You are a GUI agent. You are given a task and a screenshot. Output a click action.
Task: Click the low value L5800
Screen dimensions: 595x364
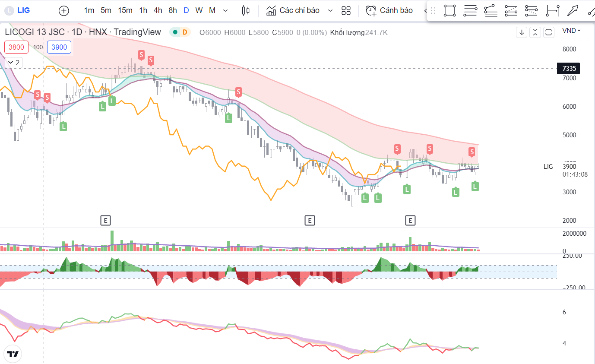[x=258, y=32]
